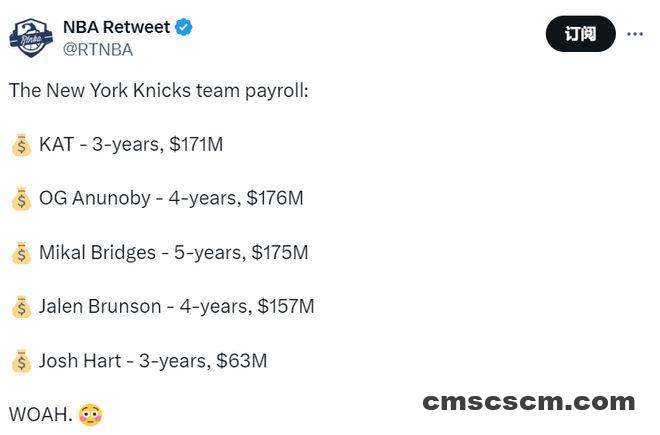Select the Jalen Brunson 4-years $157M line
The image size is (660, 435).
point(177,307)
